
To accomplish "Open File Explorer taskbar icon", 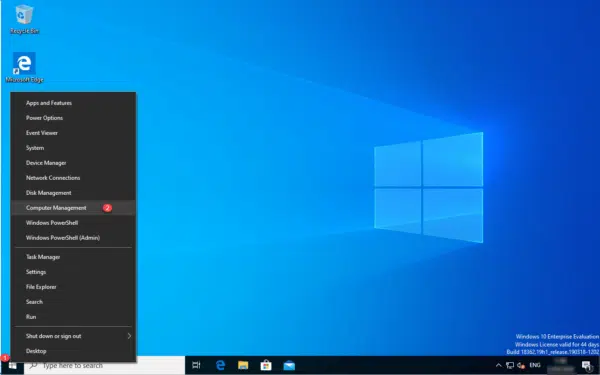I will [243, 365].
